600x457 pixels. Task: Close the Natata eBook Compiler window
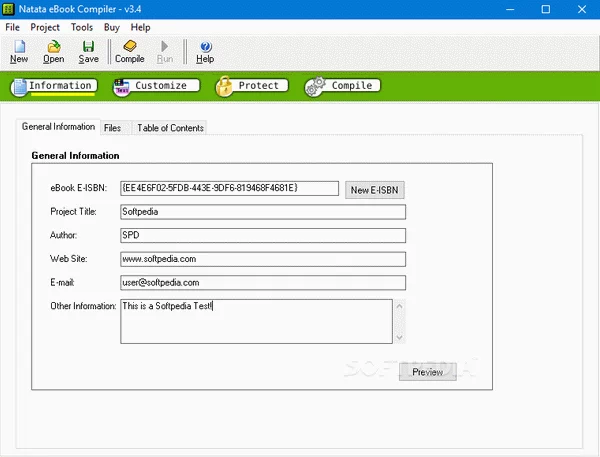pos(582,9)
